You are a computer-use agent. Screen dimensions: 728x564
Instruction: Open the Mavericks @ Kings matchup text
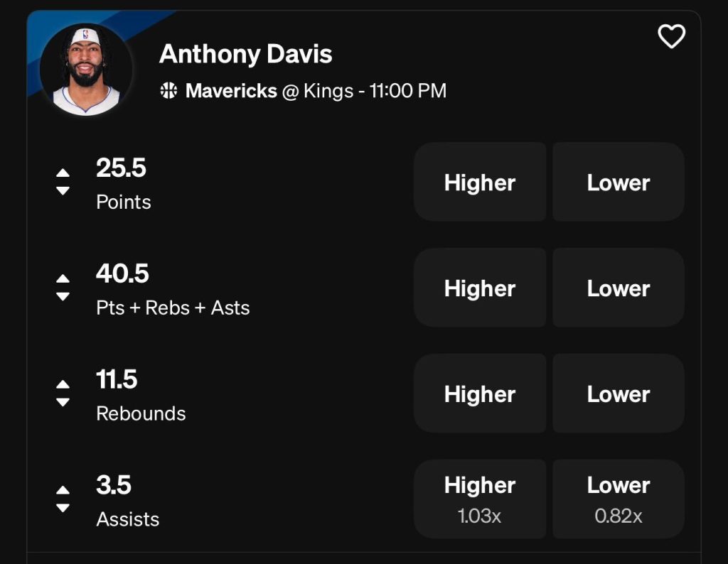[316, 91]
